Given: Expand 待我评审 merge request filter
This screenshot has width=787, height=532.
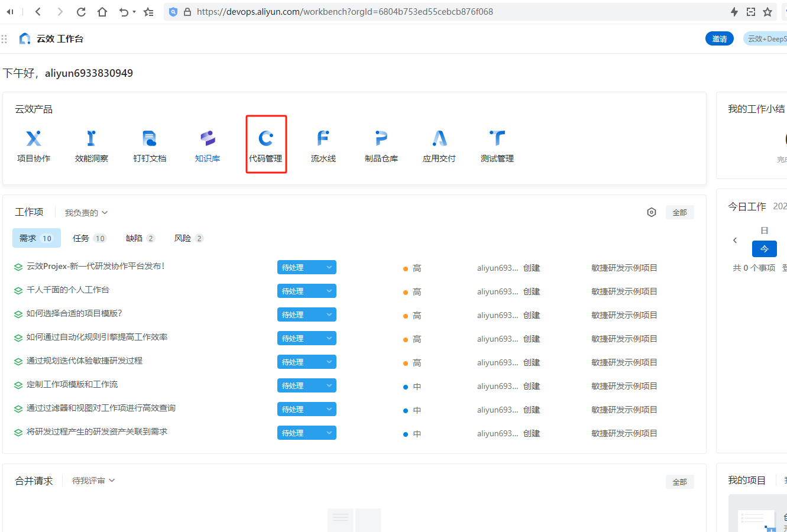Looking at the screenshot, I should pyautogui.click(x=93, y=481).
